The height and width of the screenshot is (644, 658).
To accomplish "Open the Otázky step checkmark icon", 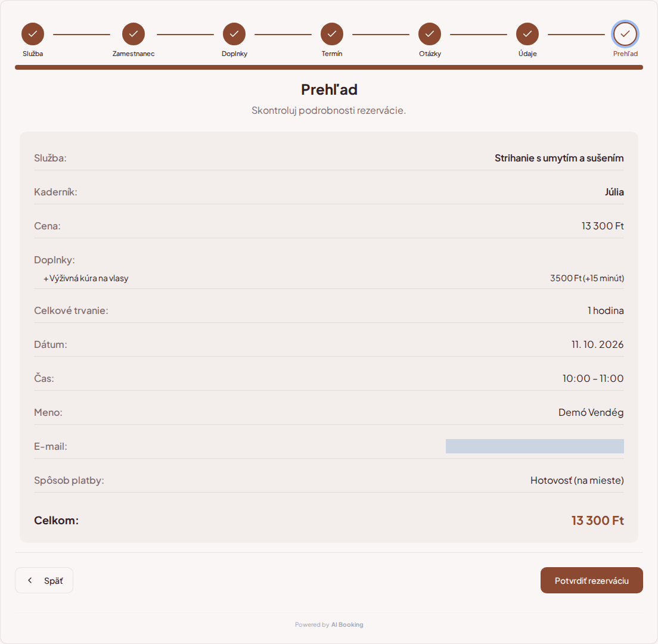I will (430, 34).
